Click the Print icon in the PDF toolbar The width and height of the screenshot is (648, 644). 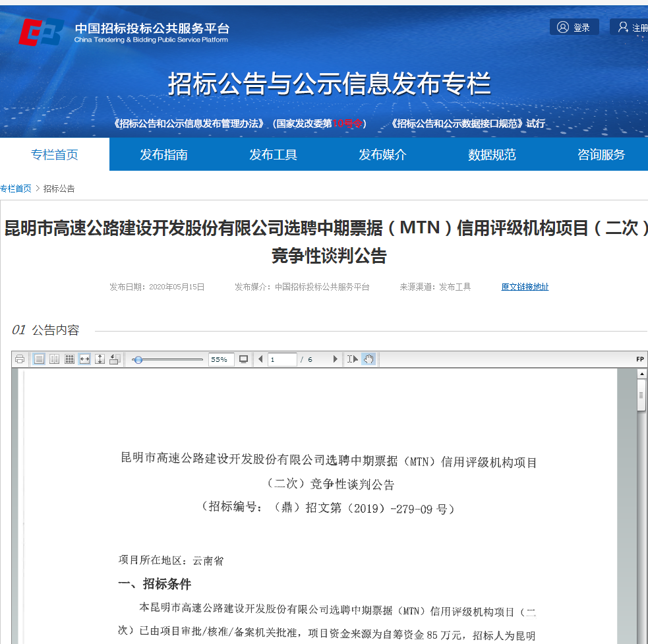point(19,359)
